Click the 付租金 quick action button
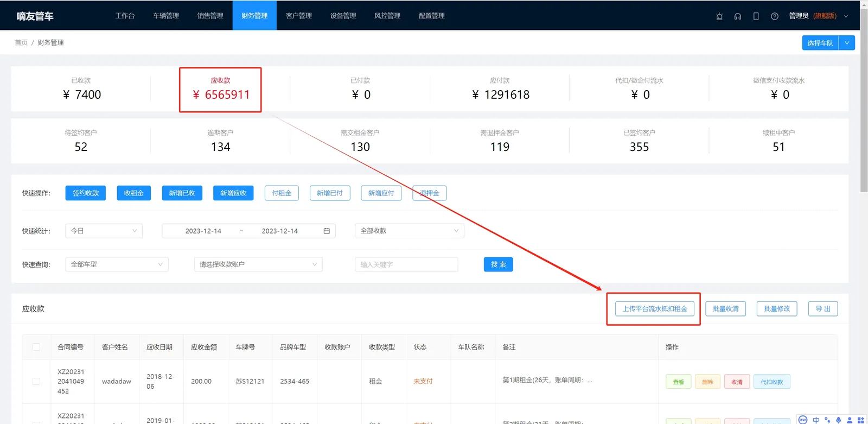The height and width of the screenshot is (424, 868). point(282,193)
